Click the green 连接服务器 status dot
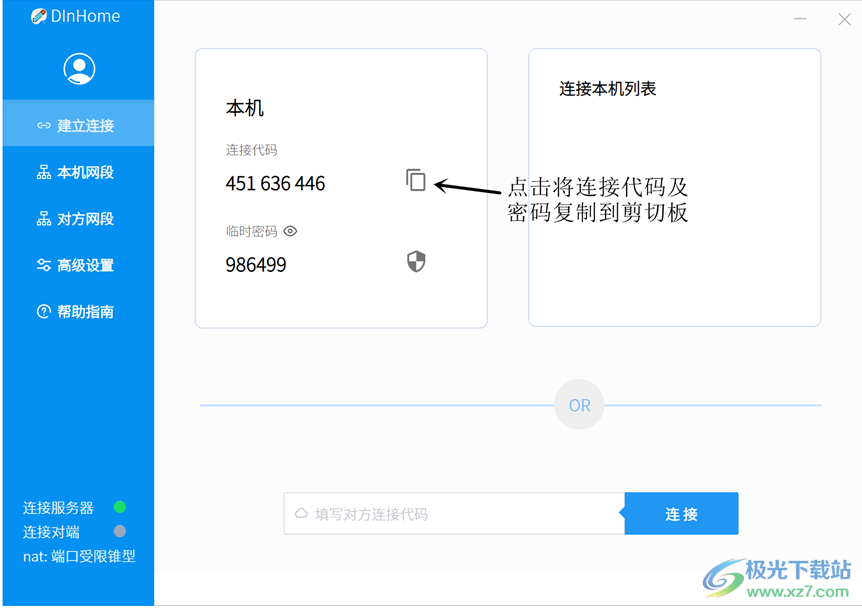 click(x=120, y=508)
